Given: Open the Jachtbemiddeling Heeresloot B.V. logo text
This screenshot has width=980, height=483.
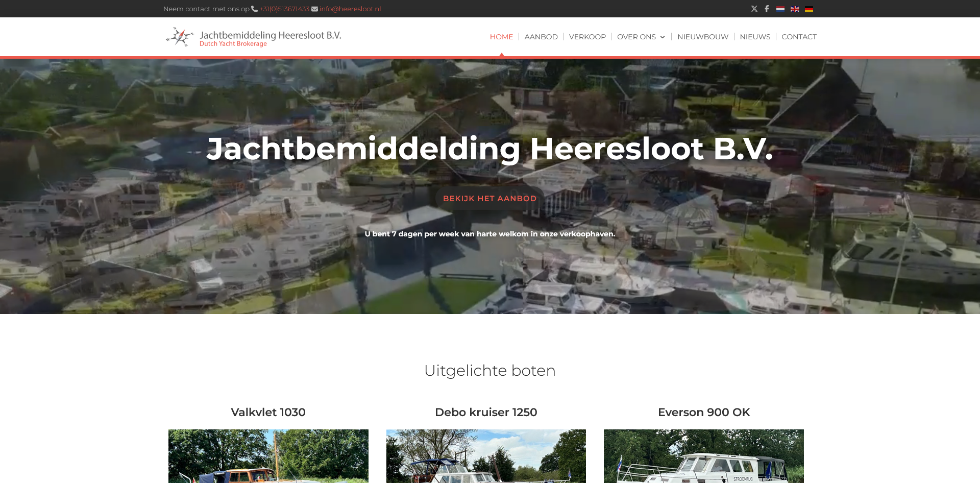Looking at the screenshot, I should 270,35.
